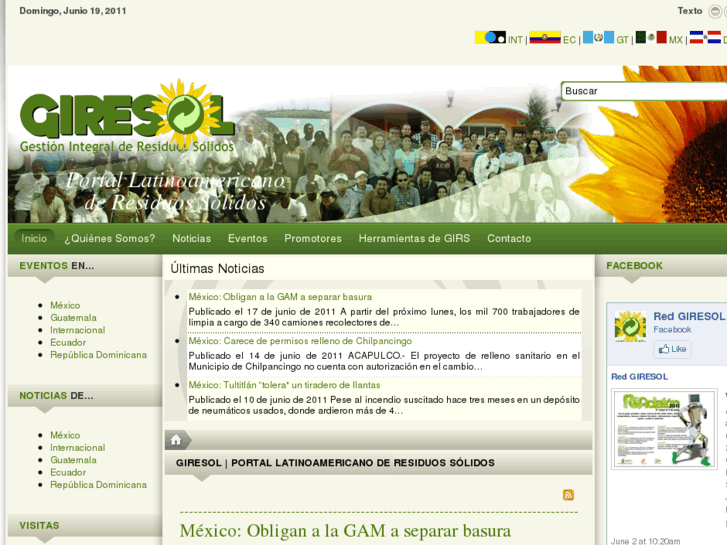Click the 'Facebook' label under Red GIRESOL
This screenshot has width=727, height=545.
coord(672,329)
